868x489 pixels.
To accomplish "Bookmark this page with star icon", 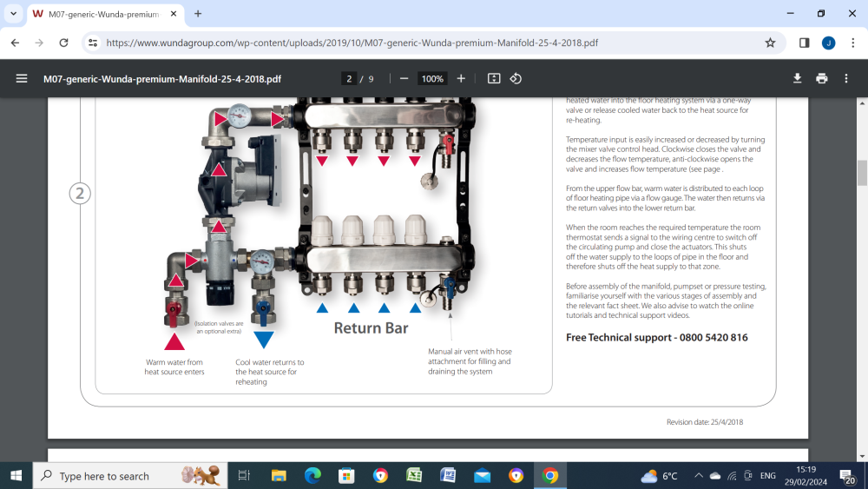I will point(770,43).
